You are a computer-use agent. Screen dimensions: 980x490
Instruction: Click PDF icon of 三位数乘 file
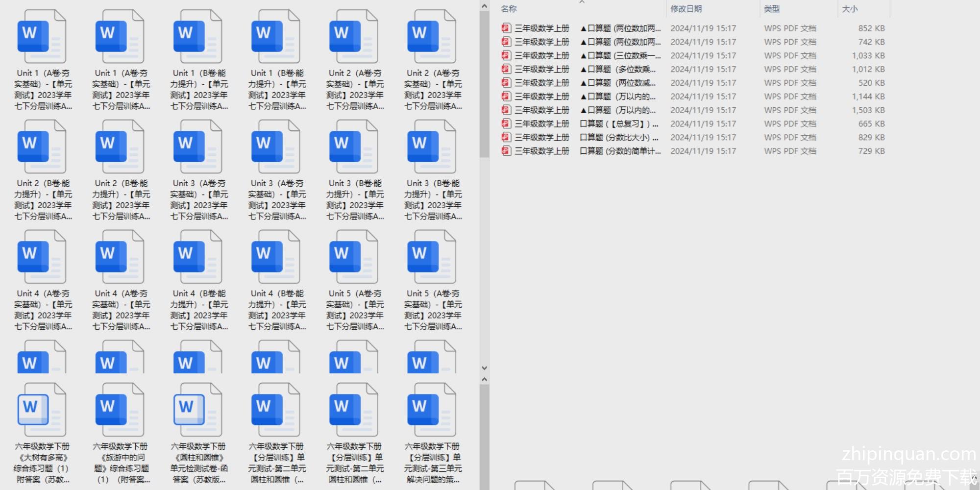(x=506, y=55)
